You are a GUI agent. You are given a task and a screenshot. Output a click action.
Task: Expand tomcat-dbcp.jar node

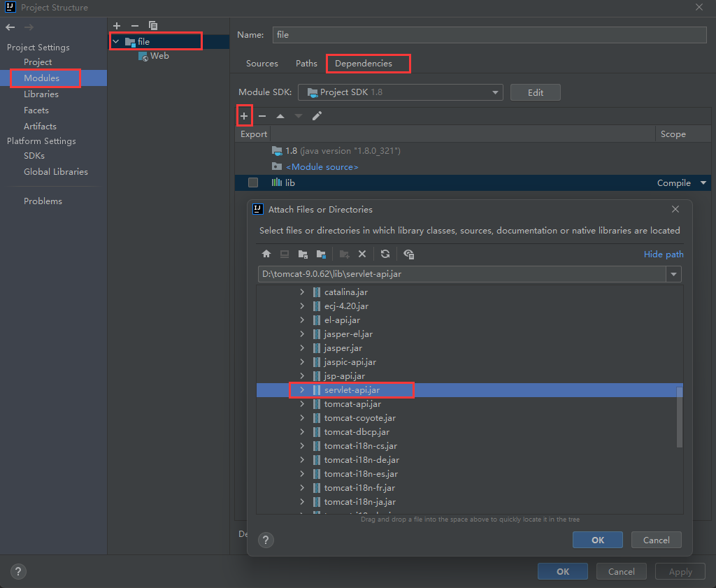point(302,432)
